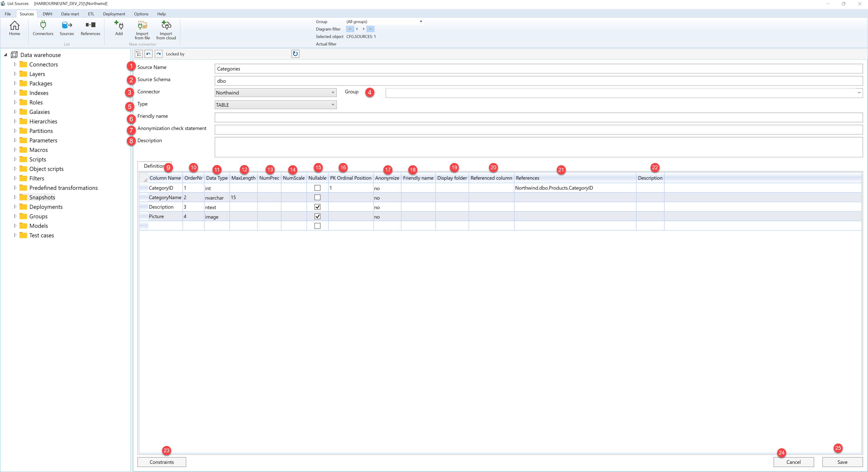The image size is (868, 472).
Task: Click the Save button
Action: [x=842, y=462]
